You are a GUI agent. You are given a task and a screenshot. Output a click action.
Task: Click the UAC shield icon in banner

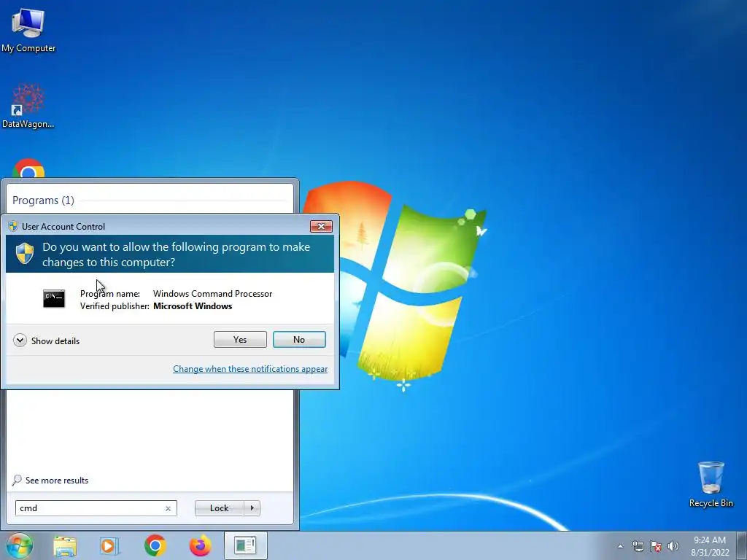click(x=25, y=253)
